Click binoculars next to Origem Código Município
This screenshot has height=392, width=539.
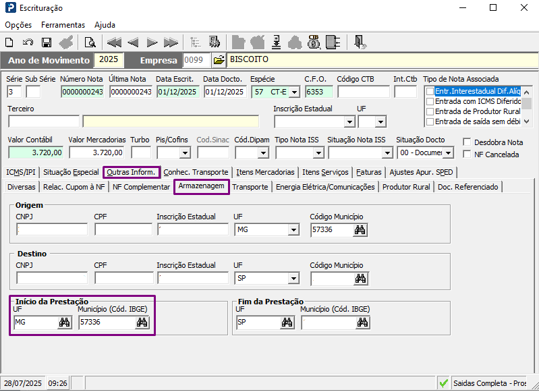tap(360, 230)
